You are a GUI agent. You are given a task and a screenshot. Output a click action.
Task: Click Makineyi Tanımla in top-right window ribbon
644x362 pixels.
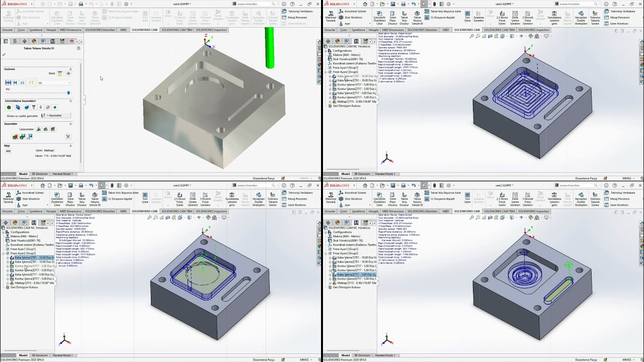click(331, 16)
